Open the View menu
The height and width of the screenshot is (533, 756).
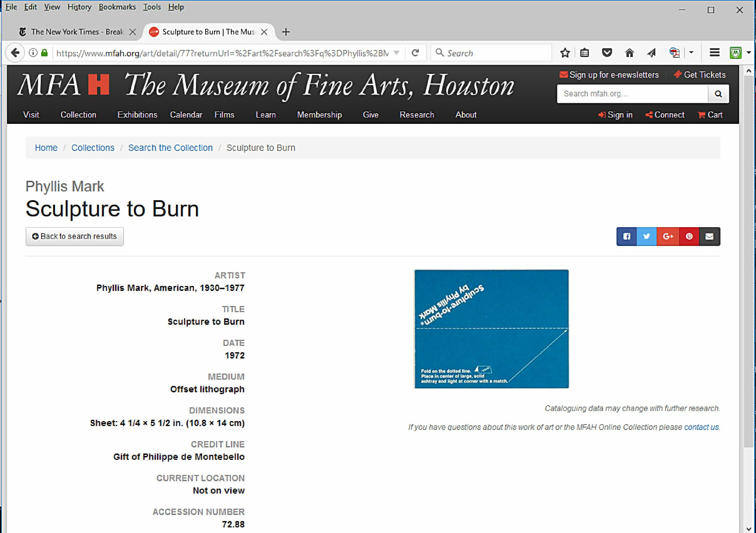coord(52,7)
